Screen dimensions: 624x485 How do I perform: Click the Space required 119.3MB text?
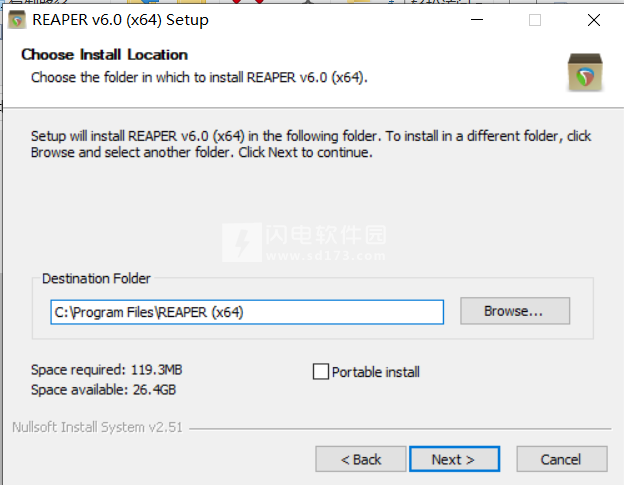tap(107, 370)
